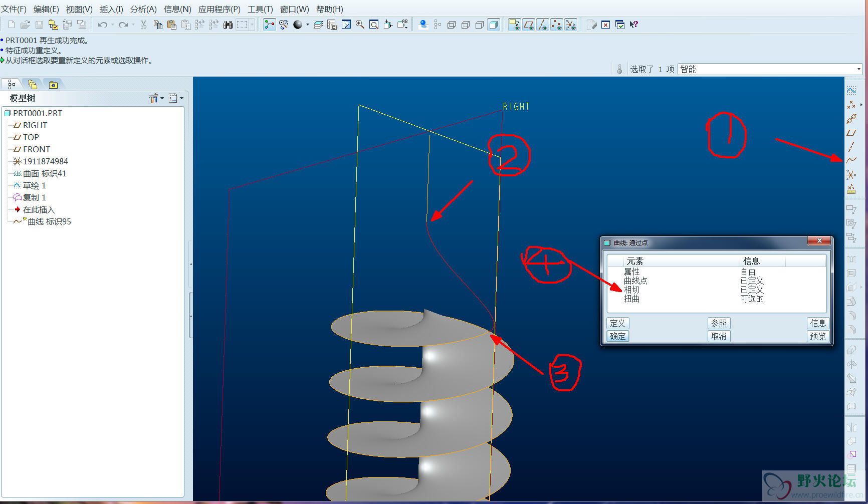The height and width of the screenshot is (504, 868).
Task: Create a new file from toolbar
Action: coord(11,25)
